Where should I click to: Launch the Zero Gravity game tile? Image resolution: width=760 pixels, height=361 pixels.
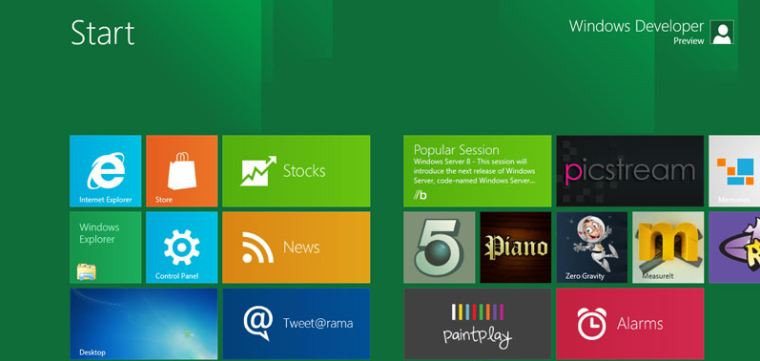click(592, 247)
